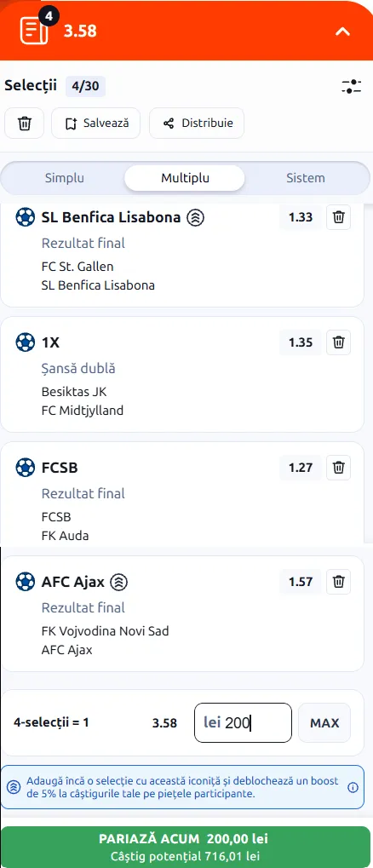Place the bet with Pariază Acum
The width and height of the screenshot is (373, 868).
(x=186, y=847)
